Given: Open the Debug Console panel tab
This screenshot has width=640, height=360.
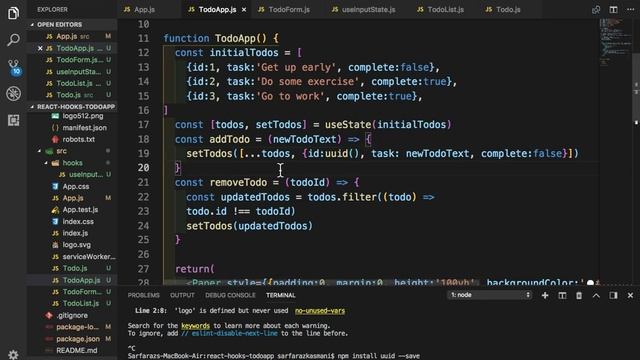Looking at the screenshot, I should coord(230,295).
